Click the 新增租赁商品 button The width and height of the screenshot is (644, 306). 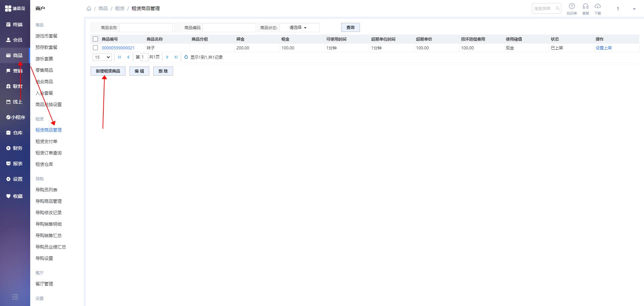point(108,71)
